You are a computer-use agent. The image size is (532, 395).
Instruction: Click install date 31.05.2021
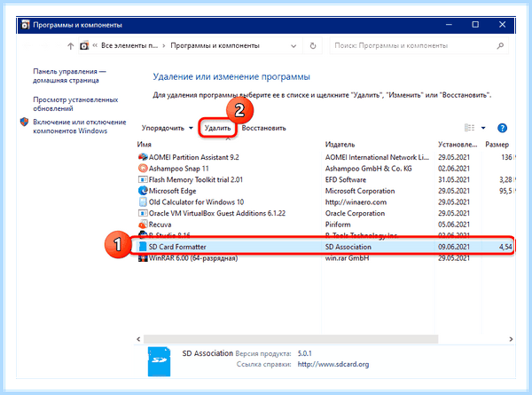click(454, 179)
